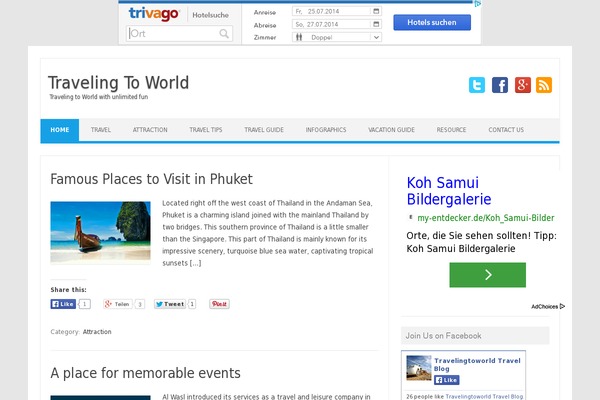Click the green arrow ad button
Image resolution: width=600 pixels, height=400 pixels.
coord(488,275)
